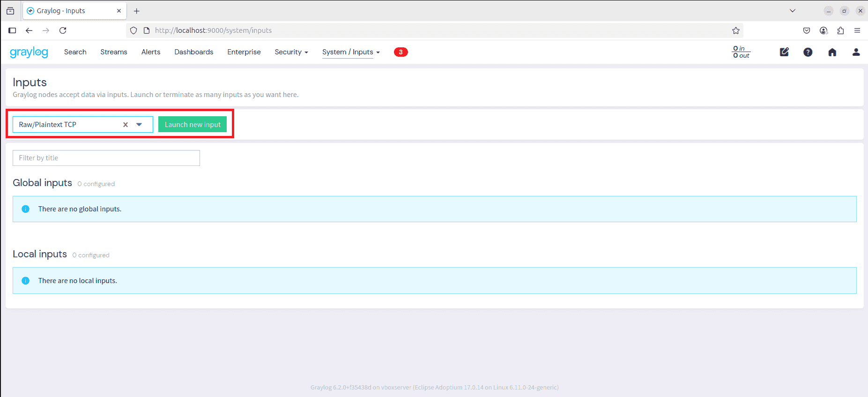Click the browser back arrow
This screenshot has height=397, width=868.
(x=29, y=30)
